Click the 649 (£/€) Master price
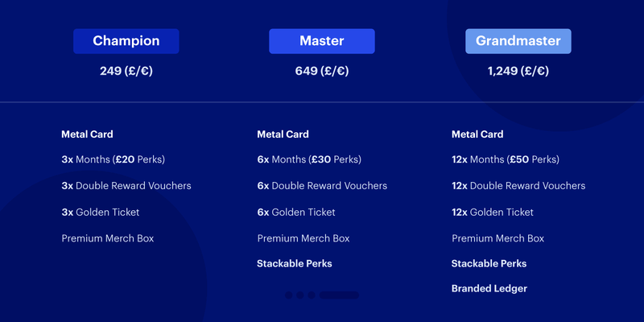The width and height of the screenshot is (644, 322). [322, 71]
